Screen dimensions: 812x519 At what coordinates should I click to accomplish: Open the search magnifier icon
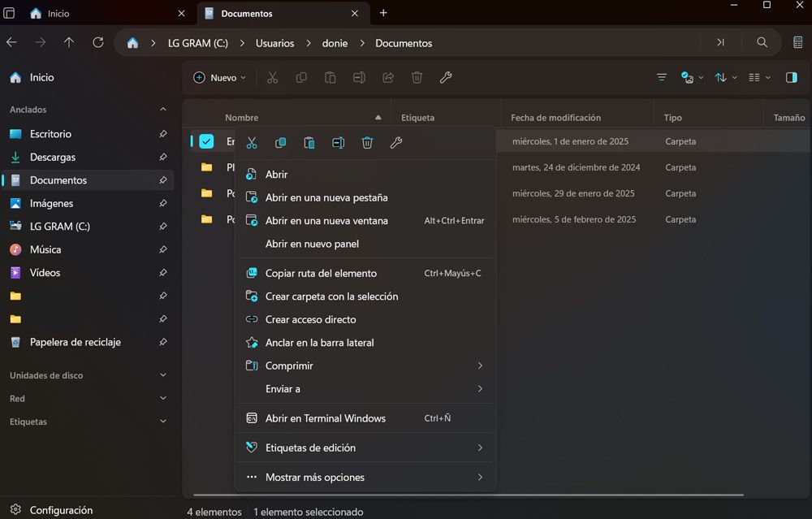[x=762, y=42]
